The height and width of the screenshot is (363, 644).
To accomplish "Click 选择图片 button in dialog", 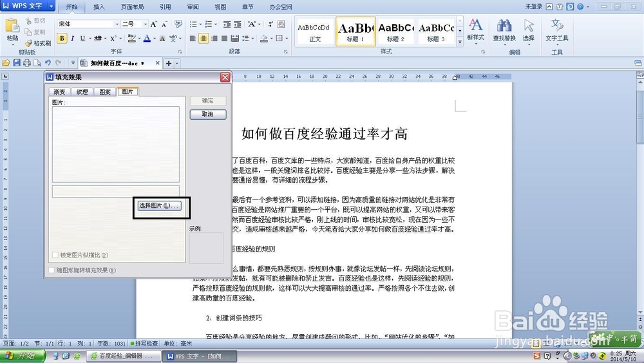I will [x=158, y=205].
